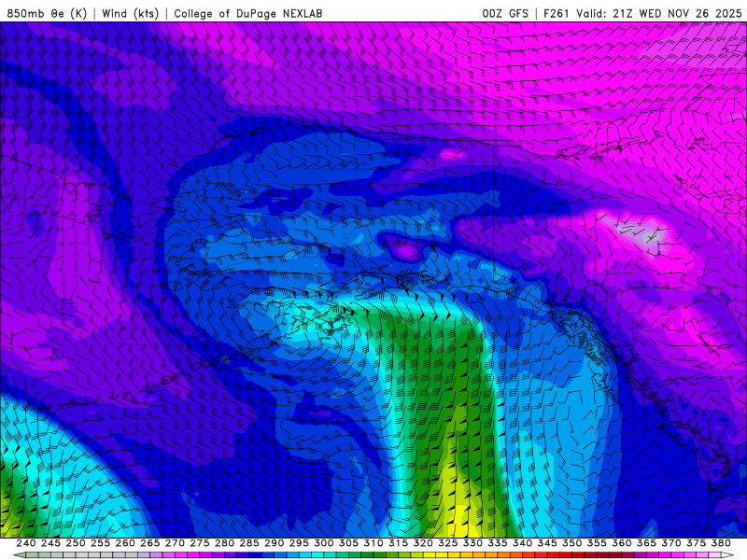Click the 255 value on the color scale

point(101,543)
